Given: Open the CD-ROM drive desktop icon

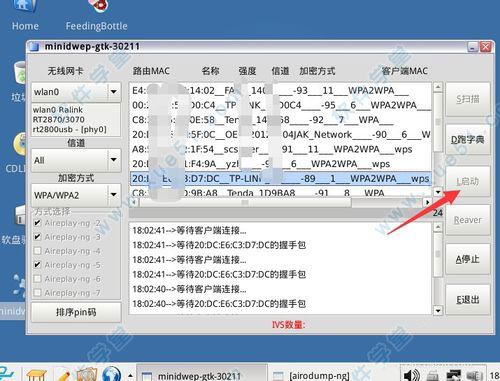Looking at the screenshot, I should [x=20, y=144].
